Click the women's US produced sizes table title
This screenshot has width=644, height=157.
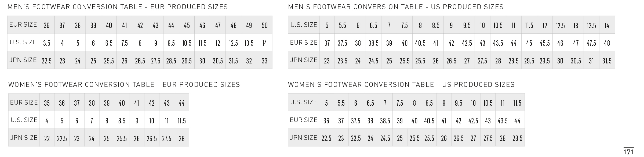(x=401, y=85)
